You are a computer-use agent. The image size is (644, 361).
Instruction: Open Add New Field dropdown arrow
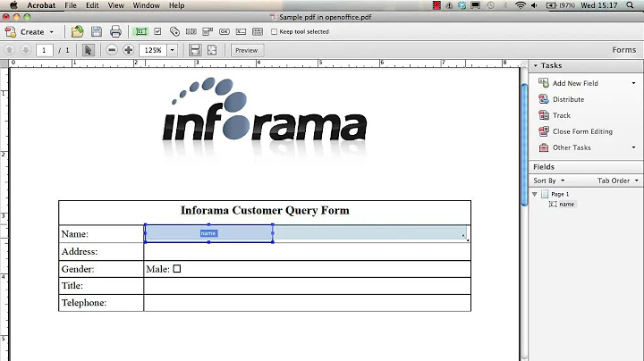[634, 83]
